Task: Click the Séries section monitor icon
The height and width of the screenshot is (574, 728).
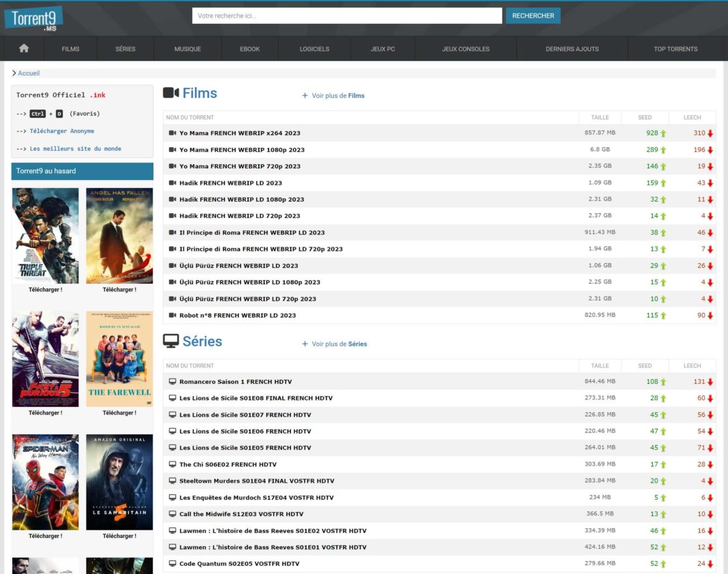Action: coord(171,341)
